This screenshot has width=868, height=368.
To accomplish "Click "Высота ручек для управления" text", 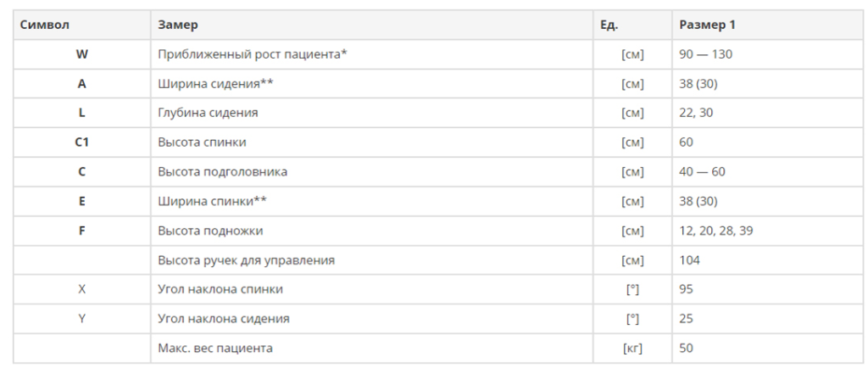I will pyautogui.click(x=246, y=260).
